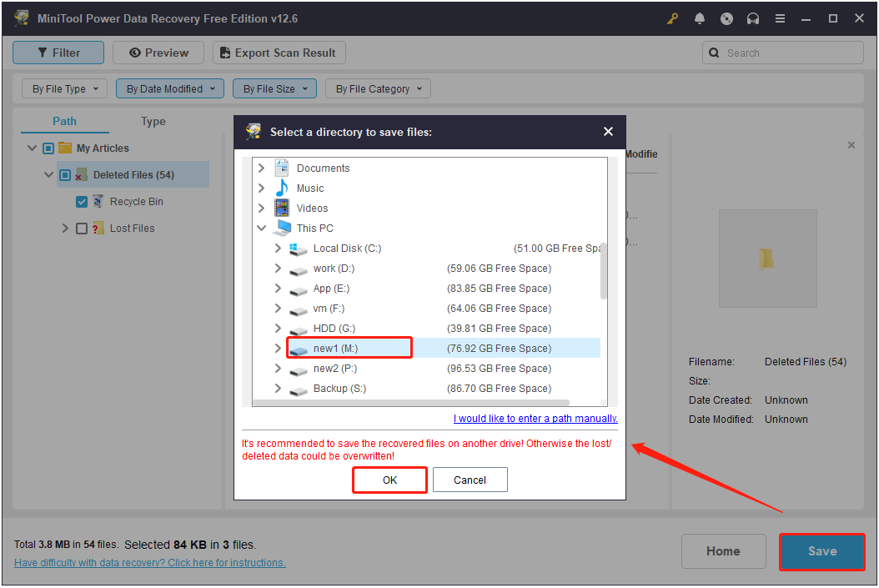Collapse the This PC tree node
879x588 pixels.
[x=261, y=228]
